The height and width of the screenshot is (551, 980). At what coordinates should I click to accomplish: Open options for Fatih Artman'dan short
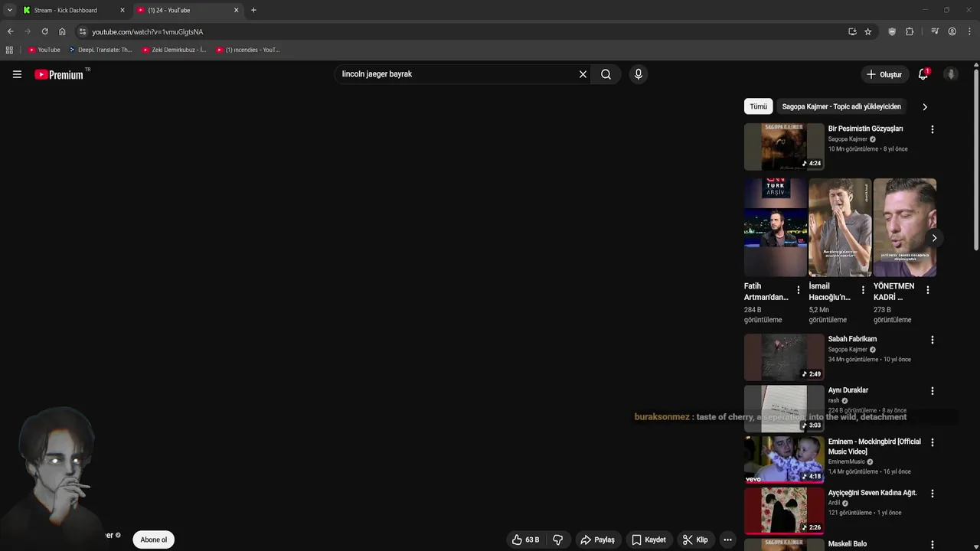coord(799,290)
